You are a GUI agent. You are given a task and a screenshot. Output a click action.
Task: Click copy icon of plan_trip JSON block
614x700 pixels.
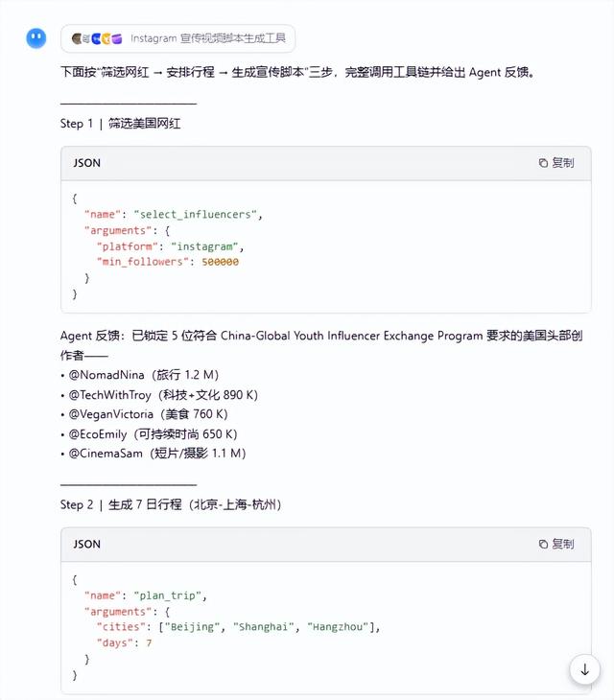[x=543, y=545]
